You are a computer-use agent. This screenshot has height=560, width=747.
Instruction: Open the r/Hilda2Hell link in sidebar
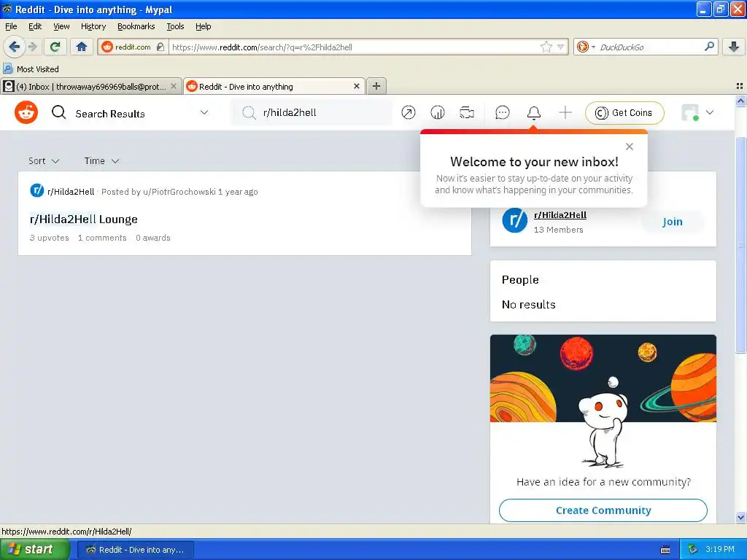pyautogui.click(x=560, y=215)
